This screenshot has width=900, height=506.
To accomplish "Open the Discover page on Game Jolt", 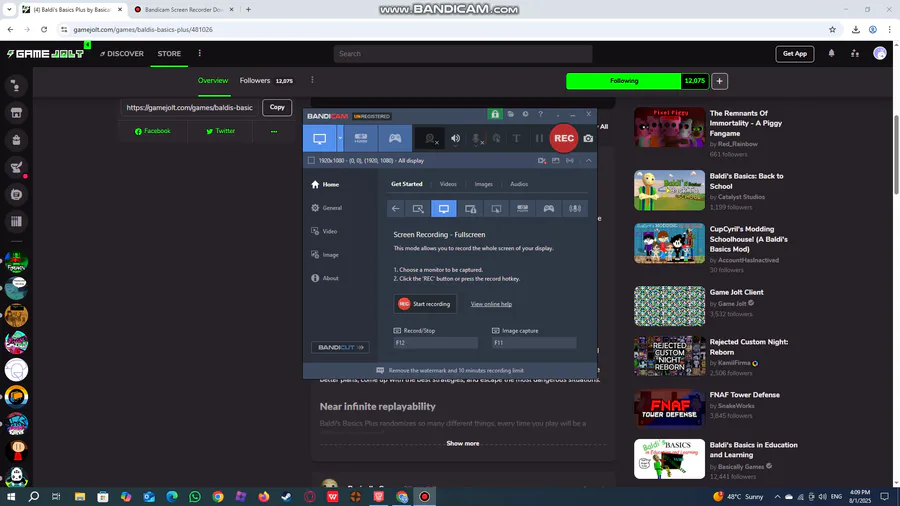I will pos(122,53).
